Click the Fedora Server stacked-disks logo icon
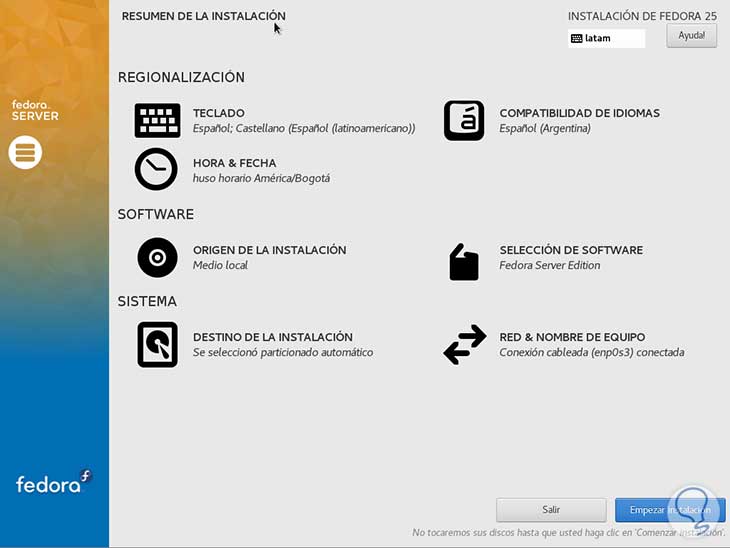730x548 pixels. pyautogui.click(x=25, y=152)
